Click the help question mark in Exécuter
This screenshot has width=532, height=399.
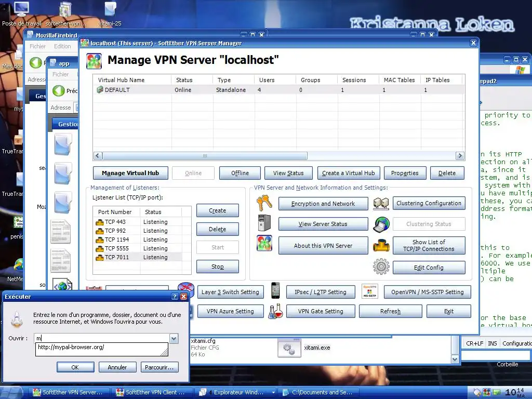(x=175, y=297)
